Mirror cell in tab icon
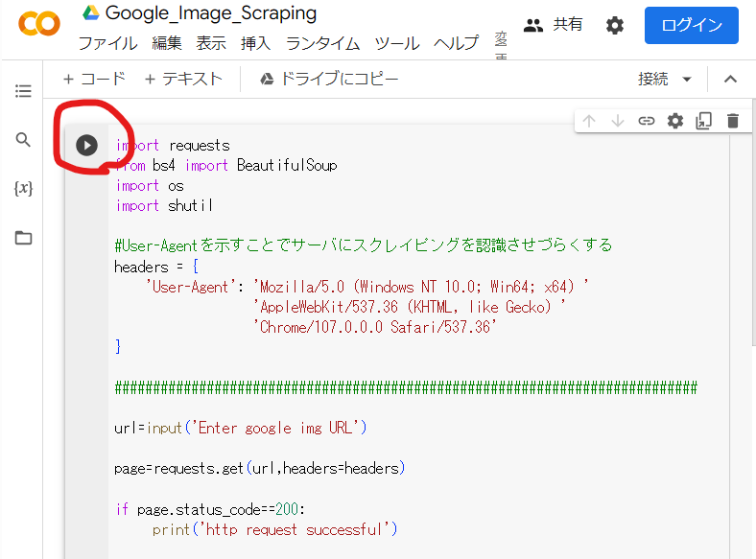The width and height of the screenshot is (756, 559). point(704,121)
